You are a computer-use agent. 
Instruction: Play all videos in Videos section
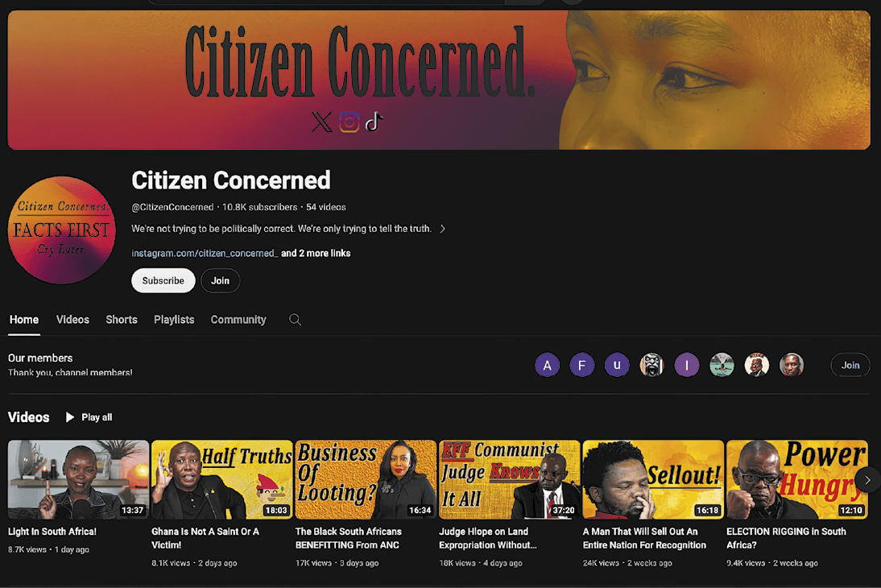[89, 417]
